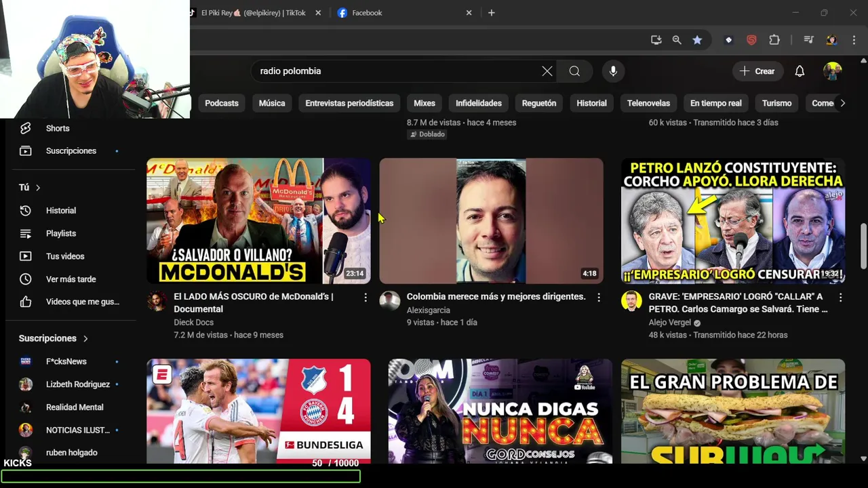Open Alexisgarcia channel avatar
This screenshot has width=868, height=488.
pyautogui.click(x=389, y=301)
